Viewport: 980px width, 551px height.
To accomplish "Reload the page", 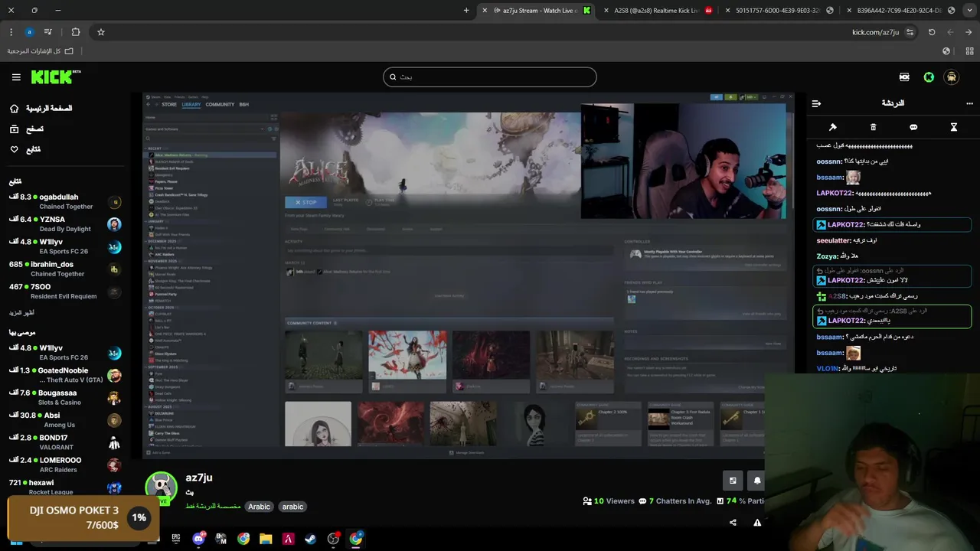I will point(932,32).
